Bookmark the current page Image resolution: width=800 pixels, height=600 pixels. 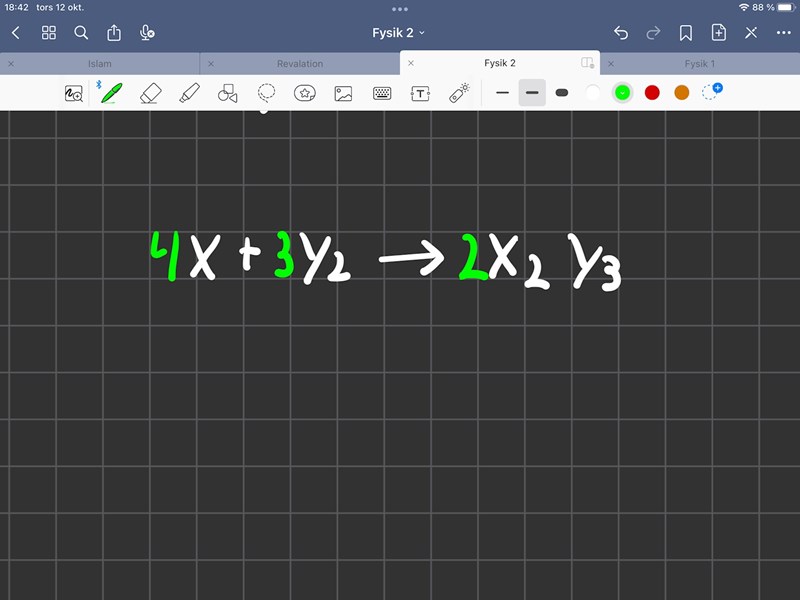[686, 33]
